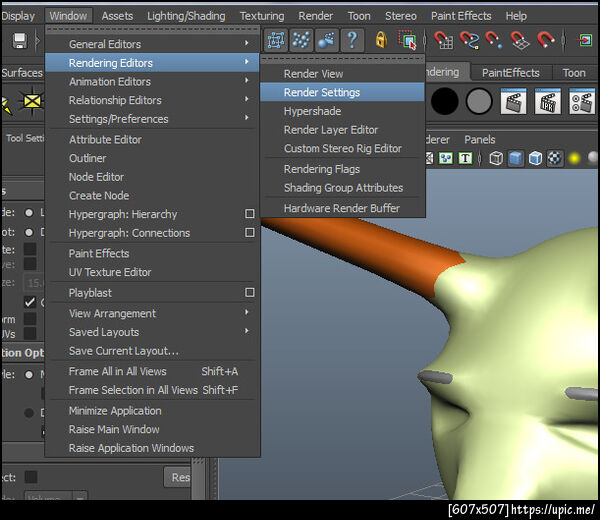
Task: Select smooth shade all blue cube
Action: click(x=516, y=158)
